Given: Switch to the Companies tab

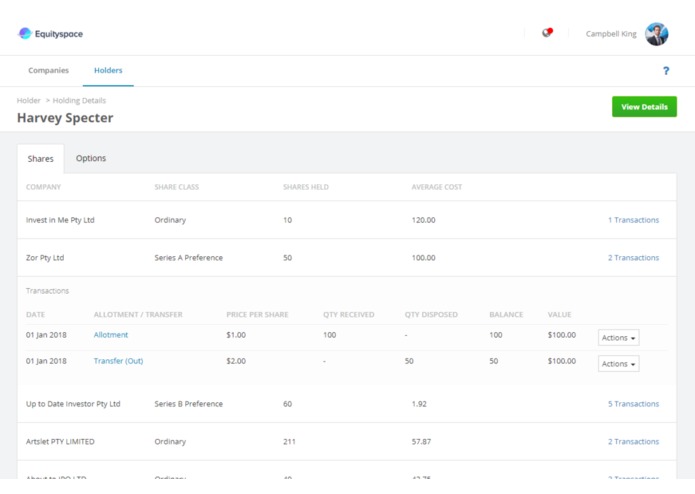Looking at the screenshot, I should tap(48, 70).
